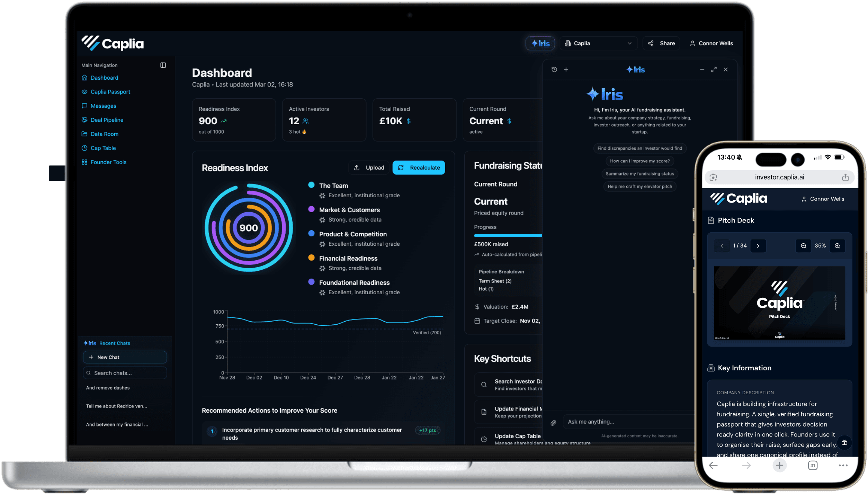Click the bug report floating icon
This screenshot has height=495, width=868.
[844, 442]
